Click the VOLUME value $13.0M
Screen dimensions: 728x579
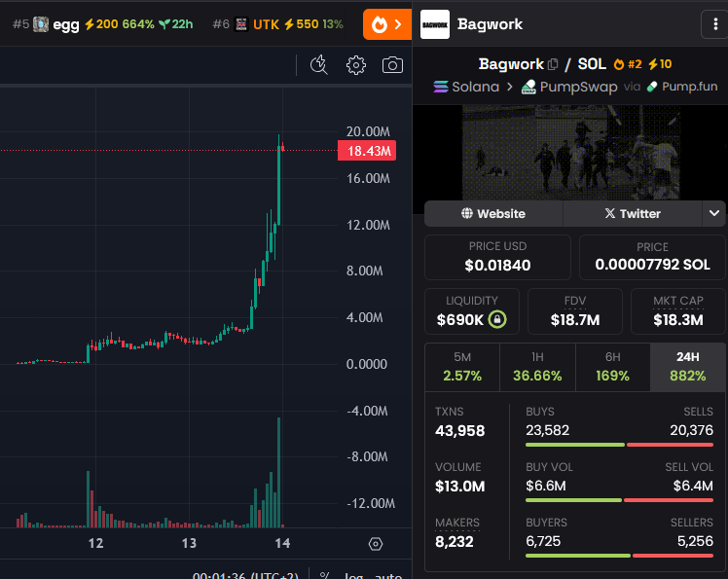(459, 487)
